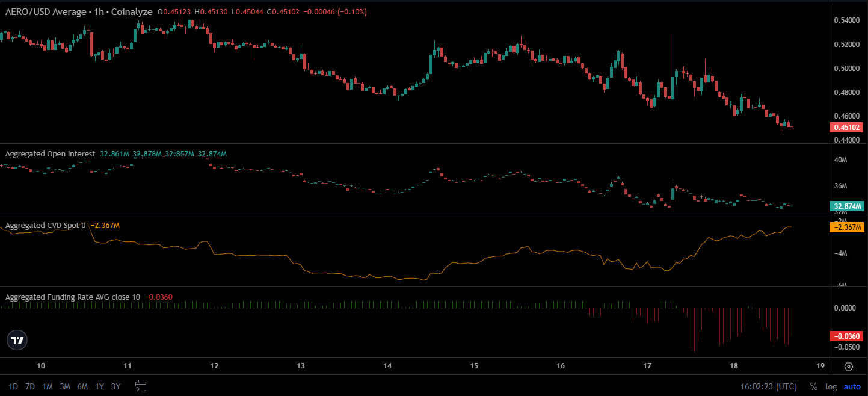Click the 0.50000 price axis label
The width and height of the screenshot is (868, 396).
(848, 68)
